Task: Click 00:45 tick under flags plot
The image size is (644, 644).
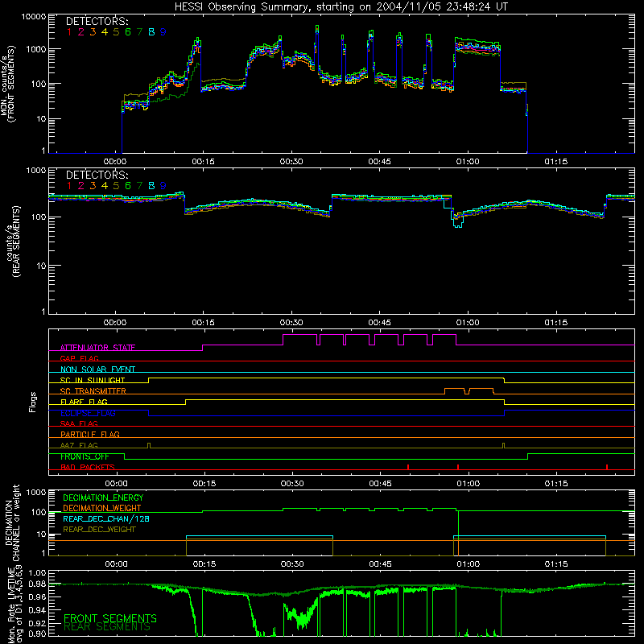Action: click(380, 484)
